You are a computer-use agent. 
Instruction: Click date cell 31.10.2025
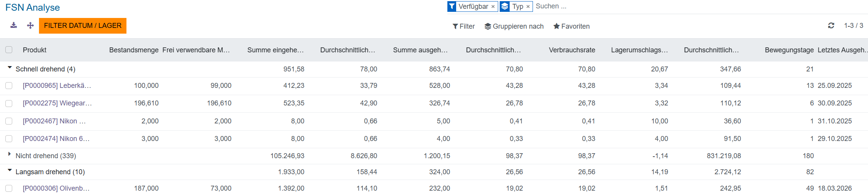[835, 121]
